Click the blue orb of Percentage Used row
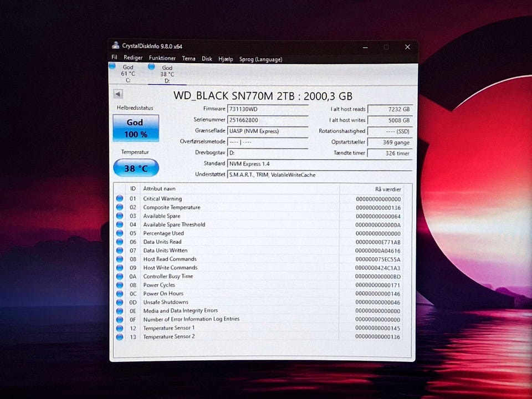 [x=120, y=233]
